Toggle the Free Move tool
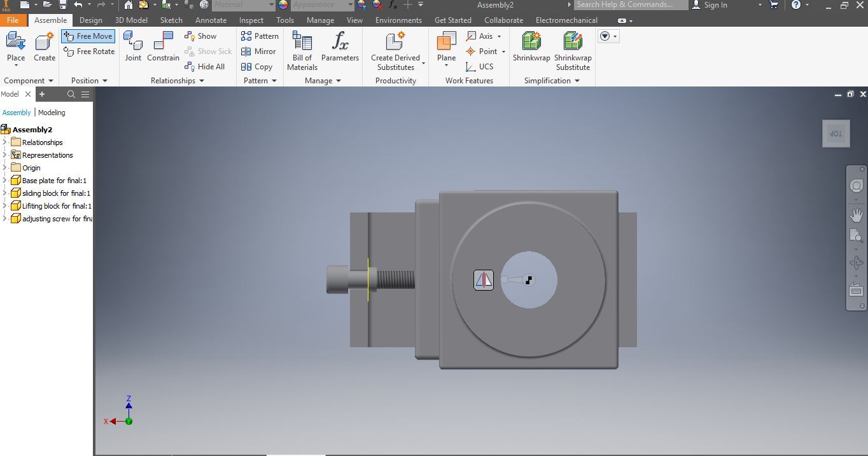The width and height of the screenshot is (868, 456). [88, 36]
